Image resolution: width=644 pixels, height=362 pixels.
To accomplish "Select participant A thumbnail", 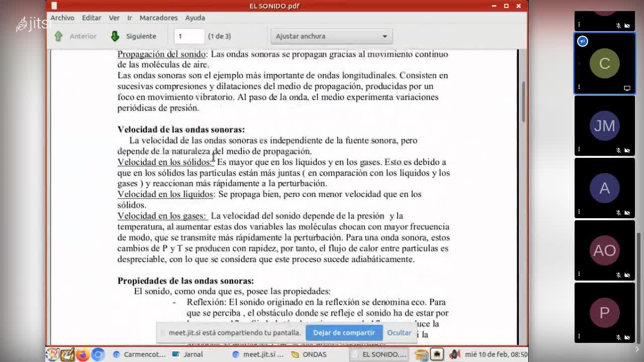I will point(604,188).
